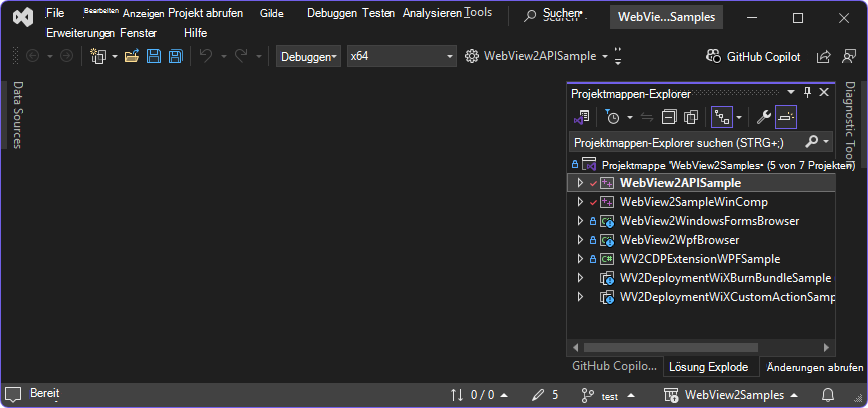Open the WebView2Samples repository selector
868x408 pixels.
(732, 395)
